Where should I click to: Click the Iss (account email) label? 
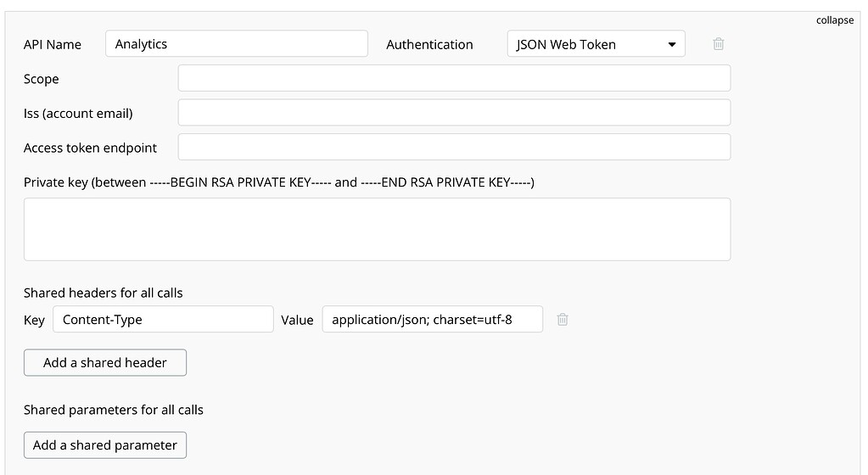coord(78,114)
